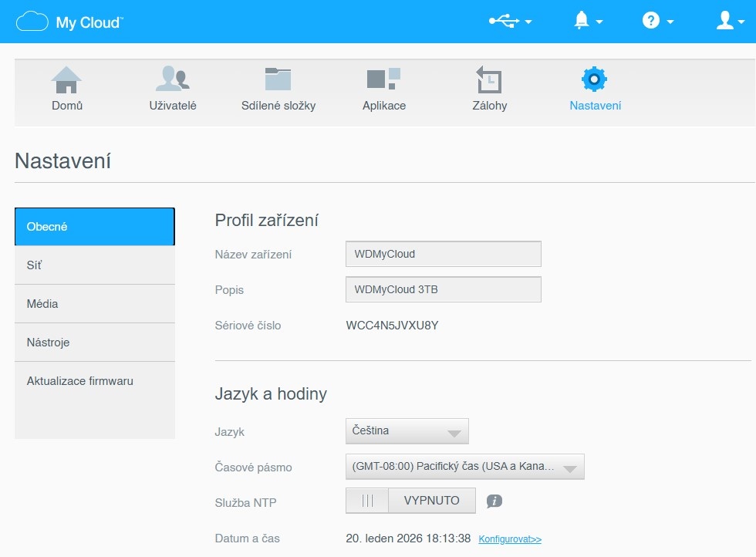The height and width of the screenshot is (557, 756).
Task: Expand dropdown arrow next to bell icon
Action: click(599, 22)
